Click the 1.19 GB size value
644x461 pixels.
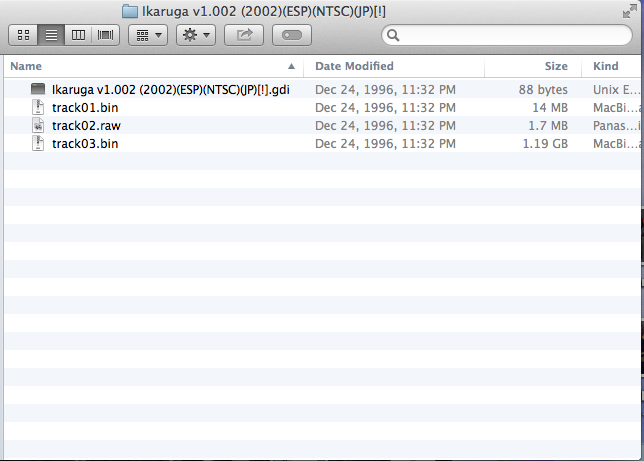[545, 144]
